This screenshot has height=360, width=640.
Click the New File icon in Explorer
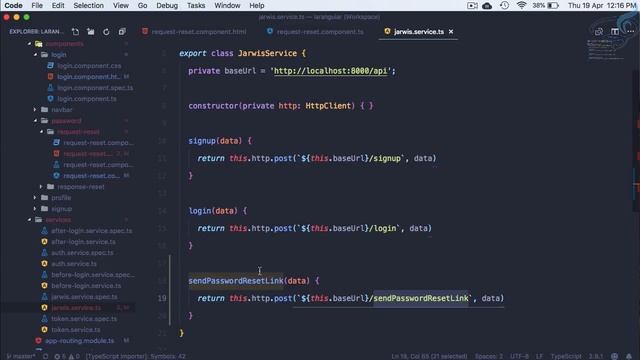[x=76, y=31]
